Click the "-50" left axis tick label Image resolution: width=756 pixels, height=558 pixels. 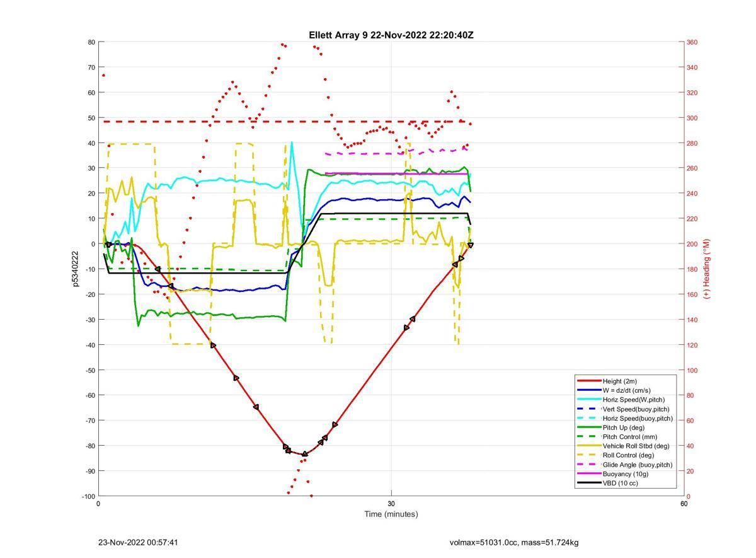point(90,370)
